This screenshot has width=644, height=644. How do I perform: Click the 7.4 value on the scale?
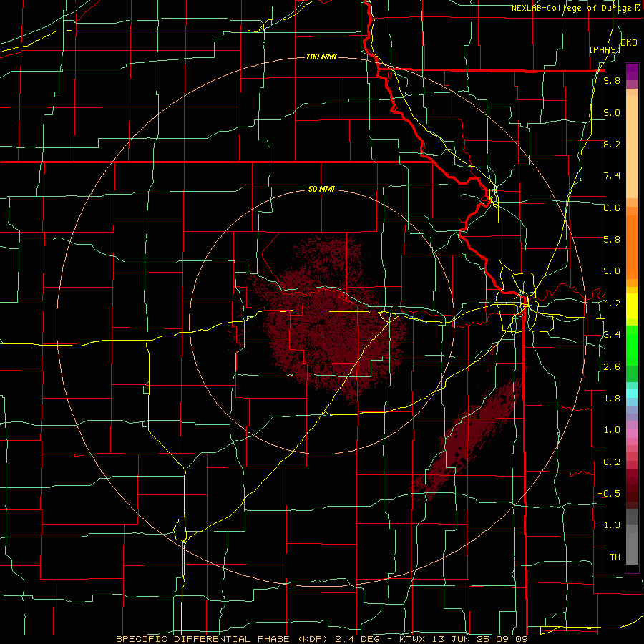pyautogui.click(x=612, y=176)
